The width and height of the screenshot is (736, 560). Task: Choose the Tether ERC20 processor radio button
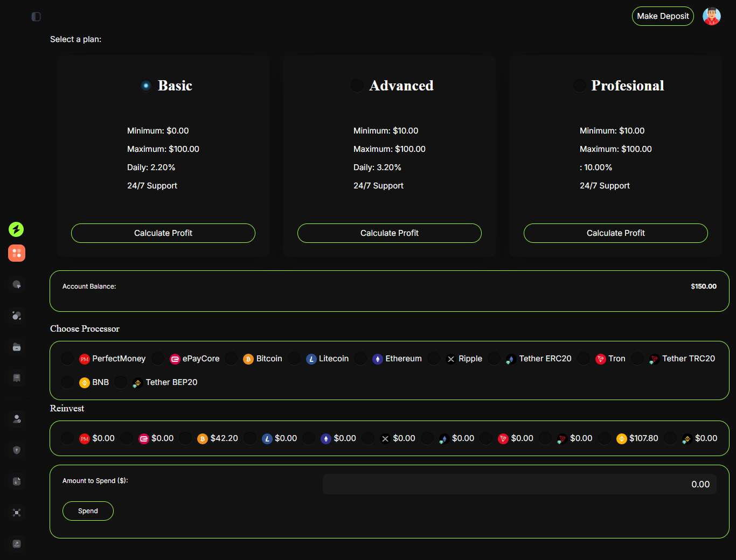494,359
